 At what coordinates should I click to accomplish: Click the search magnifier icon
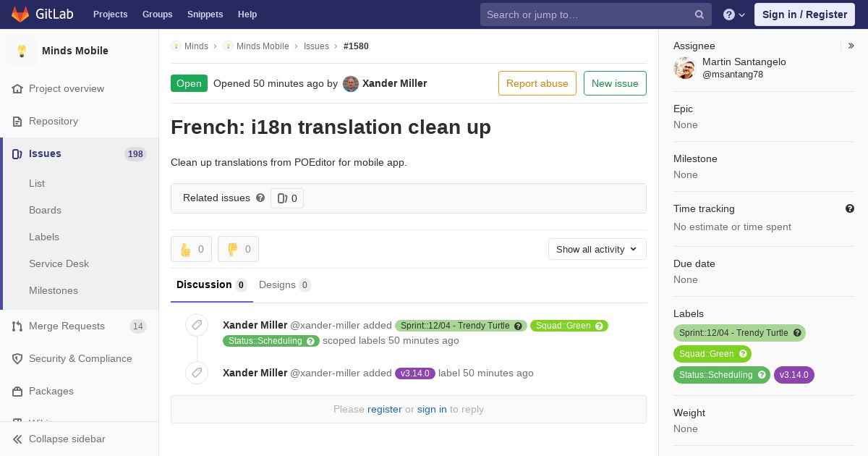point(699,14)
